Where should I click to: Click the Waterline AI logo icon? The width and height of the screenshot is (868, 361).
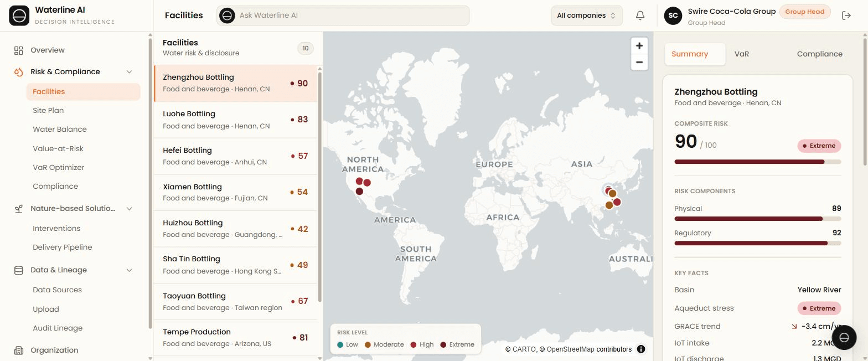(19, 16)
